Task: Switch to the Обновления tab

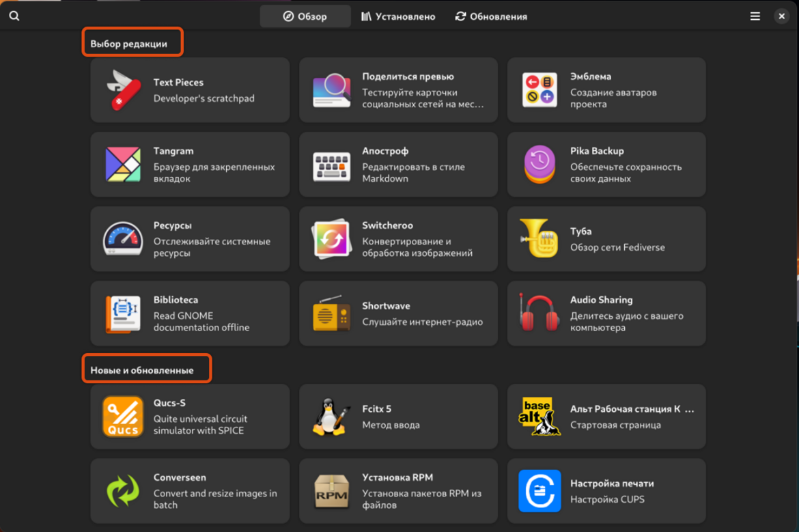Action: pos(491,16)
